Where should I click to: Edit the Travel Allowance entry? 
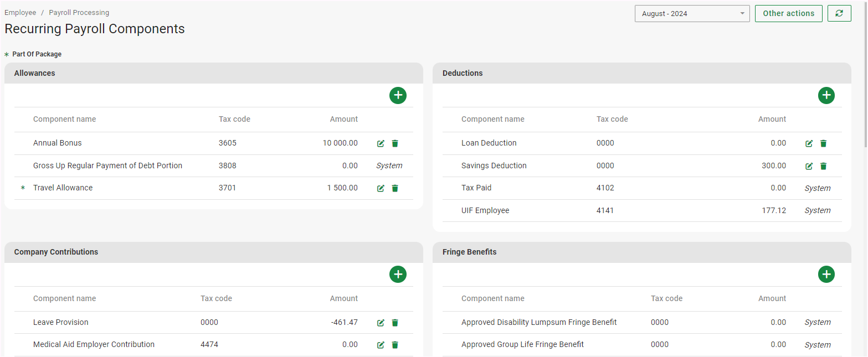click(381, 188)
